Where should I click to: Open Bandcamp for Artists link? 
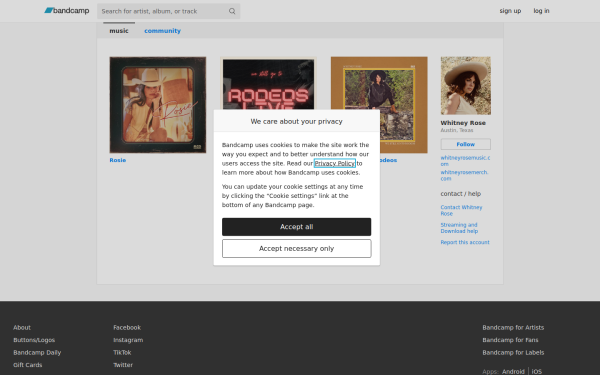[x=513, y=328]
